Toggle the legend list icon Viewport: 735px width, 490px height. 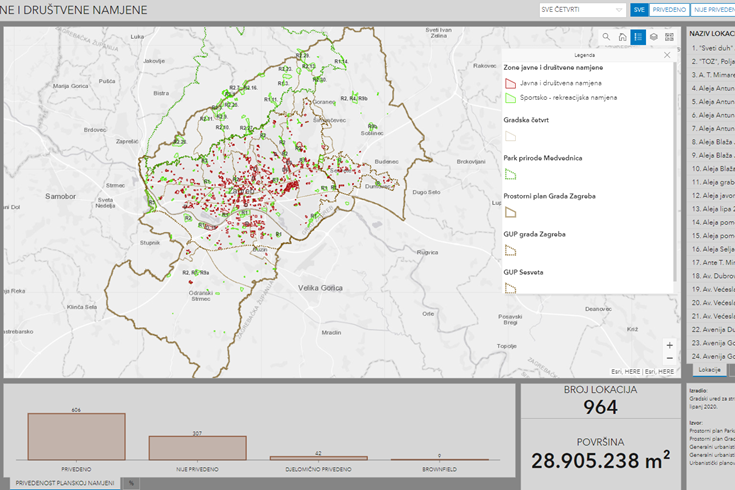[638, 37]
